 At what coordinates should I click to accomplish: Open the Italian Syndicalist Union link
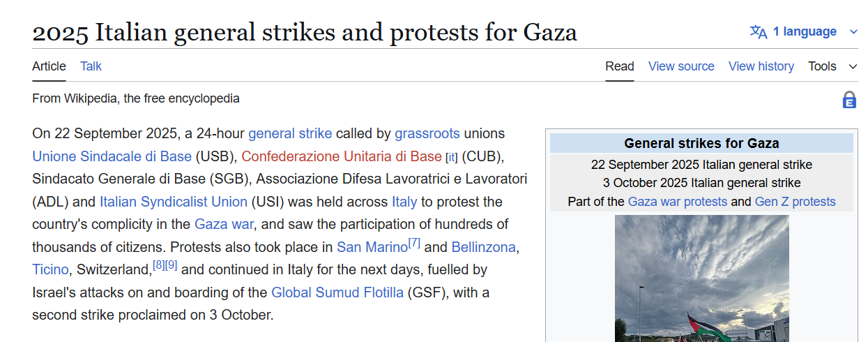pyautogui.click(x=173, y=202)
